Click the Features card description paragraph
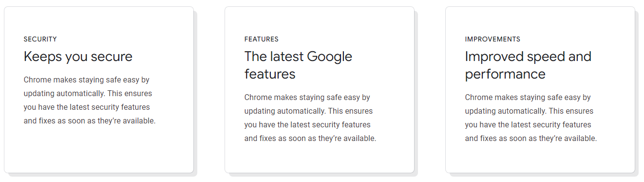644x182 pixels. pos(310,118)
